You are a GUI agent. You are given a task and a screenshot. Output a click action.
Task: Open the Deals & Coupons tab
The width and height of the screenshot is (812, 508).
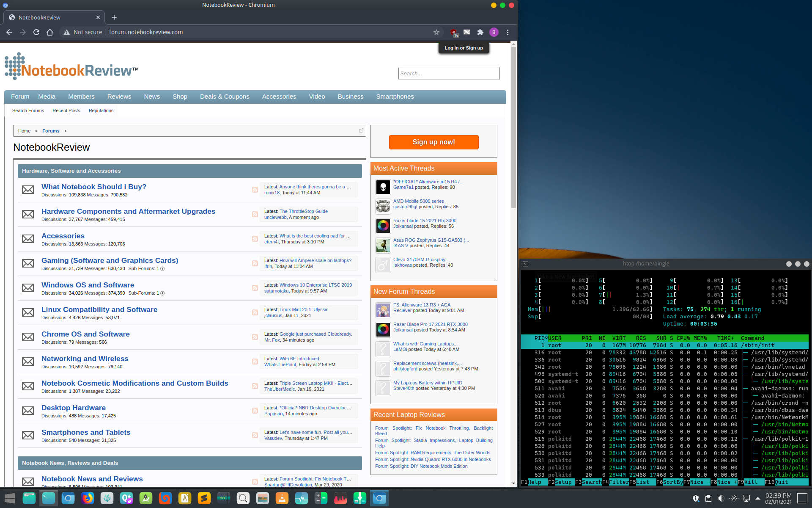[x=225, y=97]
